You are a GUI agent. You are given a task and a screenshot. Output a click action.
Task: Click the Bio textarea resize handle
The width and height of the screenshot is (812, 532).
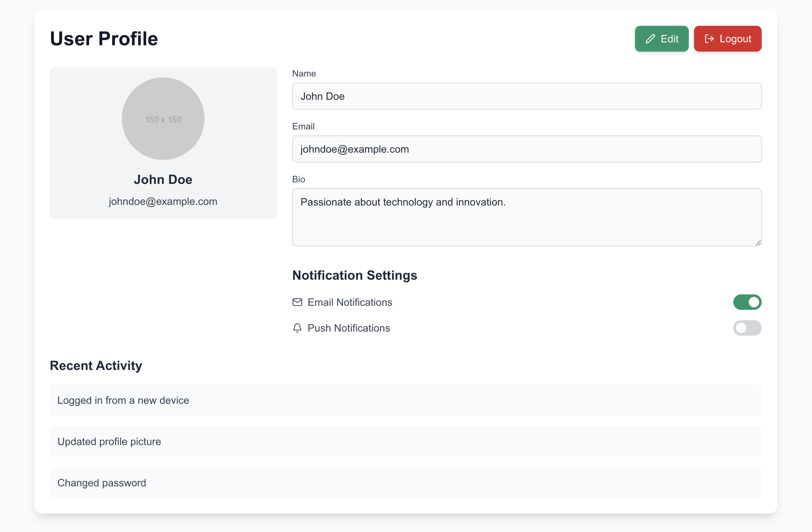click(x=758, y=242)
